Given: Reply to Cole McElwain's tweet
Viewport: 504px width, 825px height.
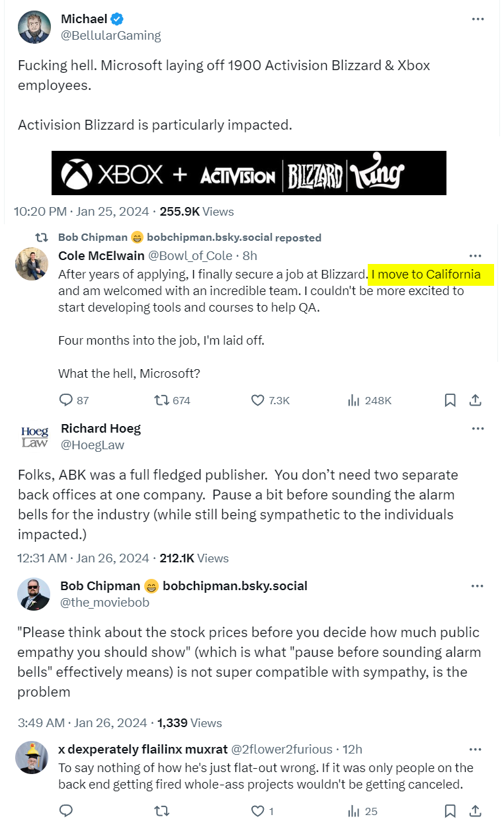Looking at the screenshot, I should click(65, 400).
